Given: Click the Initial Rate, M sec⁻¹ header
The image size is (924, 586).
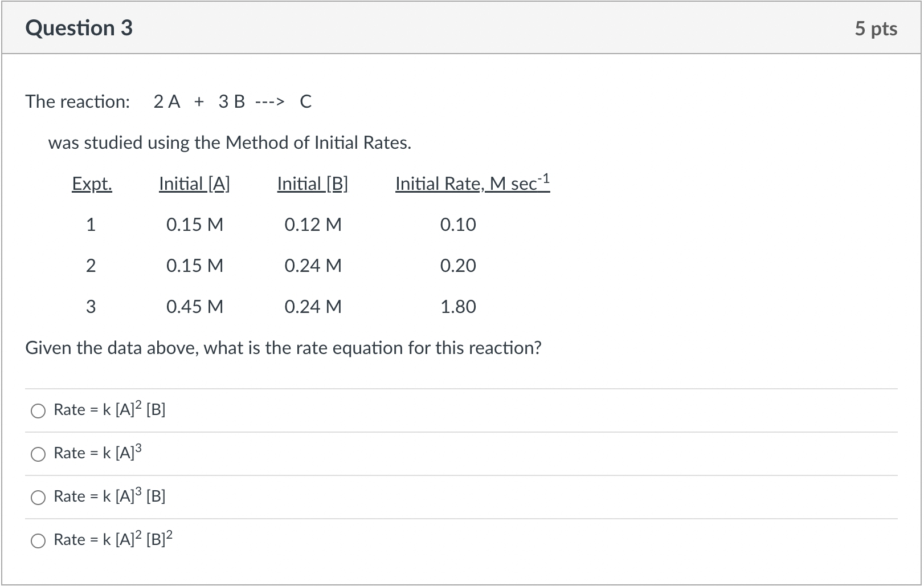Looking at the screenshot, I should coord(472,184).
